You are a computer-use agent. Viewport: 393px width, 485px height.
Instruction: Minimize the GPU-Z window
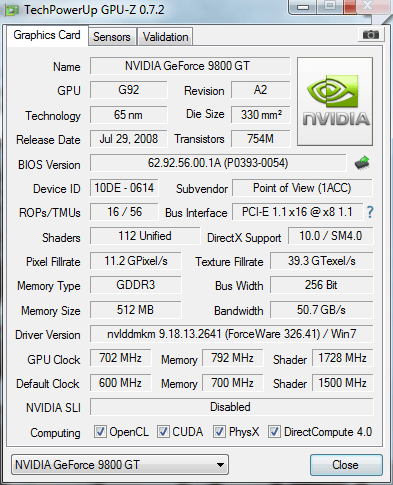303,7
